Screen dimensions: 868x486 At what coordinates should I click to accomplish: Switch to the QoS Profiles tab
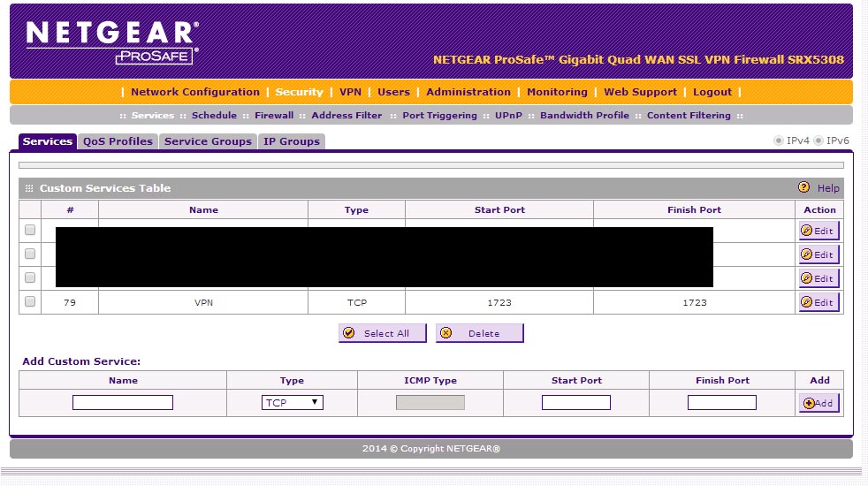(x=118, y=141)
